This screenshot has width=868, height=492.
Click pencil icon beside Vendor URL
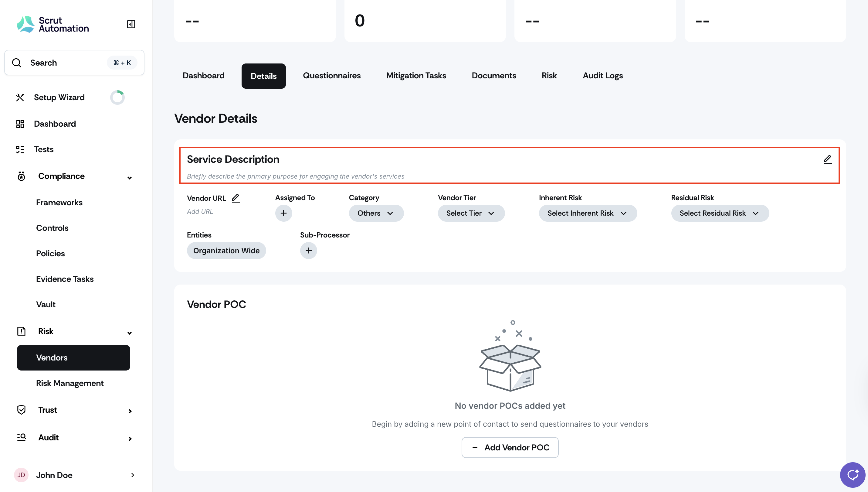point(236,198)
